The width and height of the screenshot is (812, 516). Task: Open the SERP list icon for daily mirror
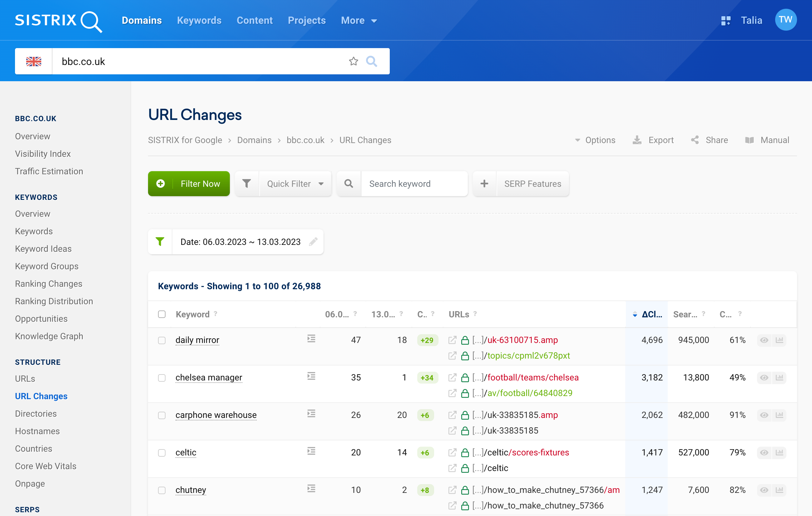[311, 339]
